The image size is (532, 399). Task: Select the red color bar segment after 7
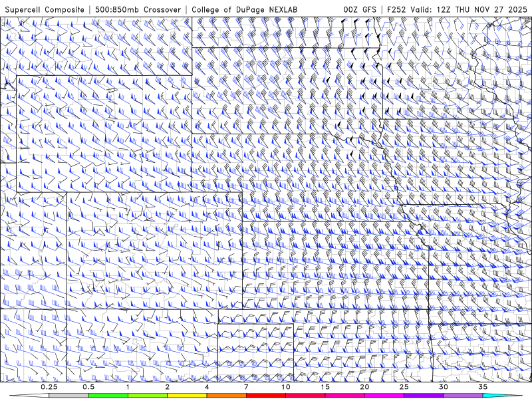[x=266, y=396]
